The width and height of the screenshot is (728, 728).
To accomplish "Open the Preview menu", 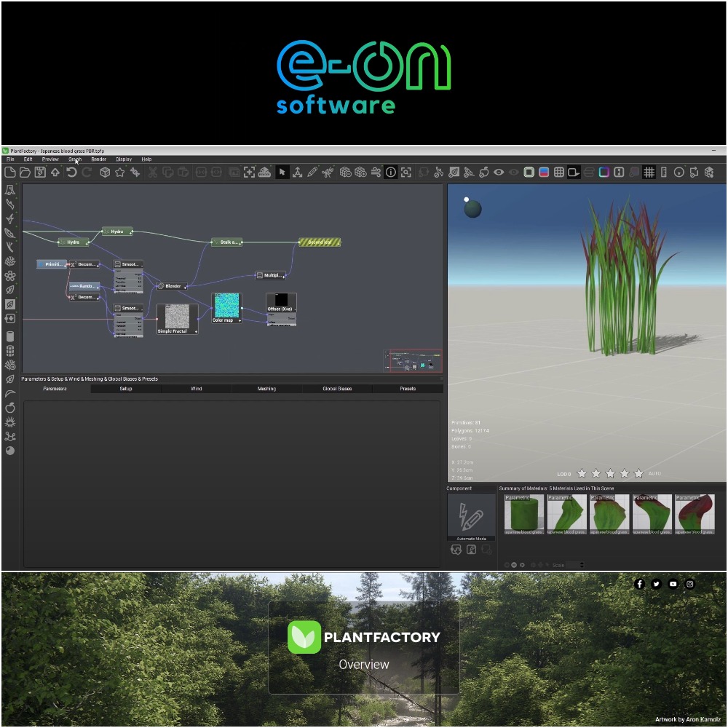I will (x=50, y=159).
